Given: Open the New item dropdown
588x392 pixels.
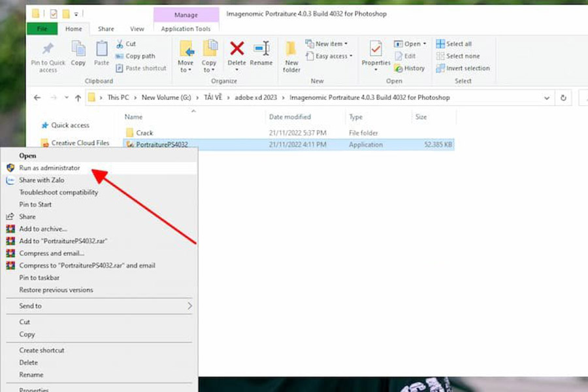Looking at the screenshot, I should pyautogui.click(x=327, y=44).
